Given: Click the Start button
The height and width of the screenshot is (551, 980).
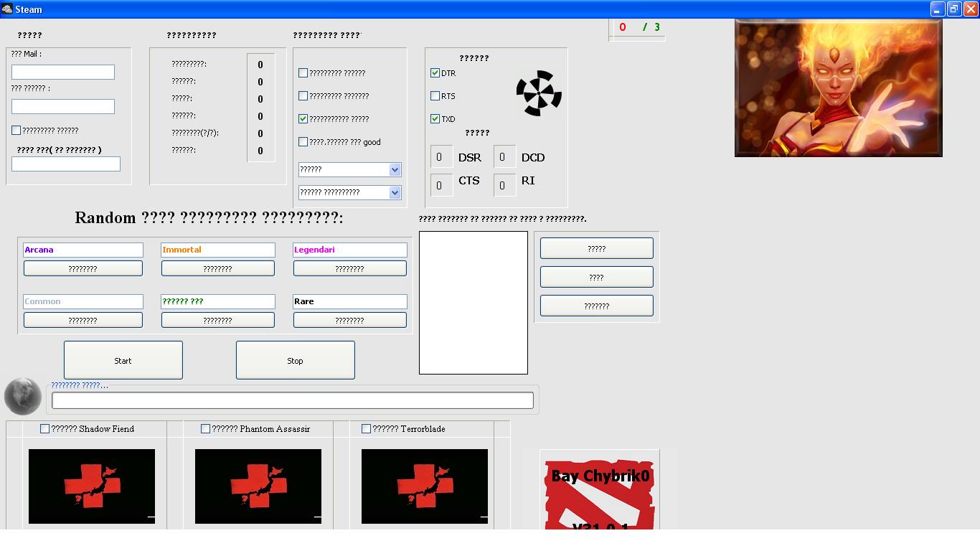Looking at the screenshot, I should 123,360.
